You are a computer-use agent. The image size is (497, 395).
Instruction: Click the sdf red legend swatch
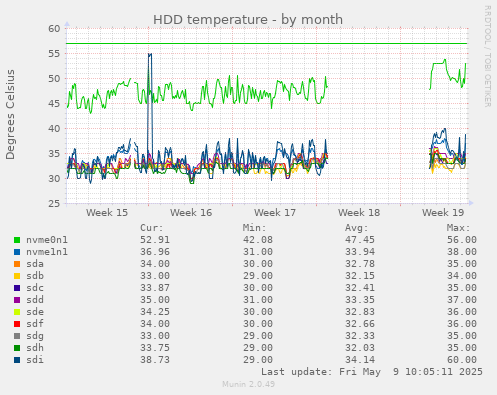pyautogui.click(x=17, y=324)
